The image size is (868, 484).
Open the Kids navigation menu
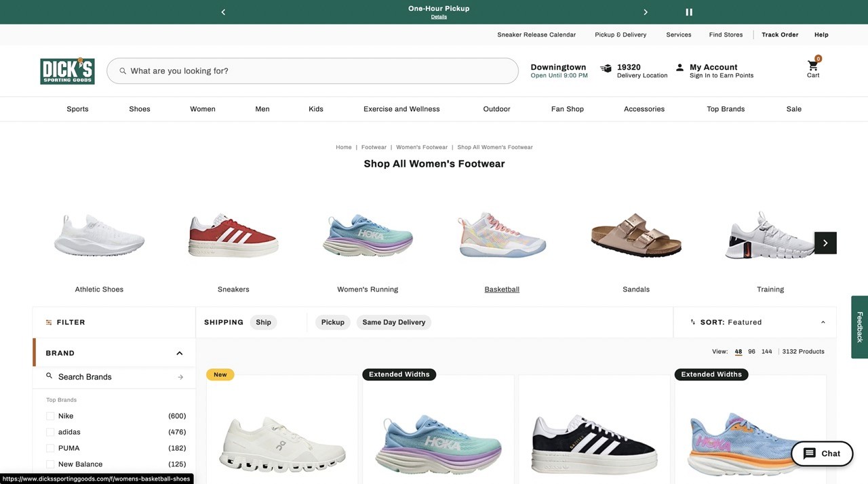pyautogui.click(x=316, y=109)
